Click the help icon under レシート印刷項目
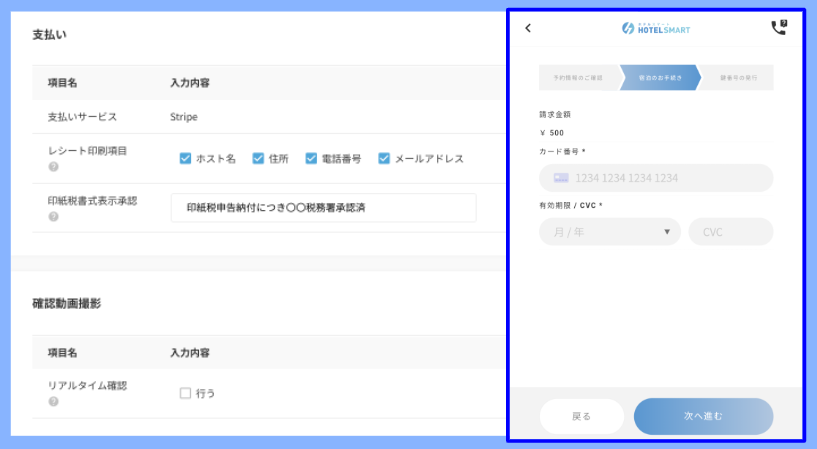 coord(53,167)
